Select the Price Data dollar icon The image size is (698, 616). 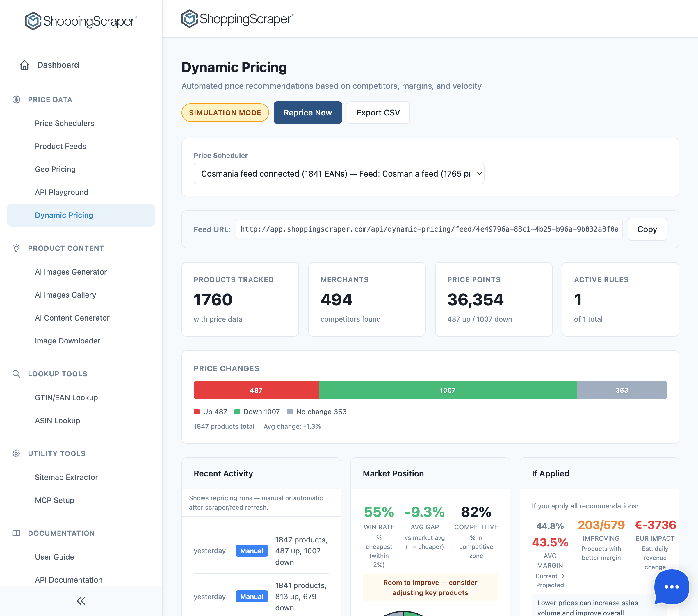pos(16,99)
